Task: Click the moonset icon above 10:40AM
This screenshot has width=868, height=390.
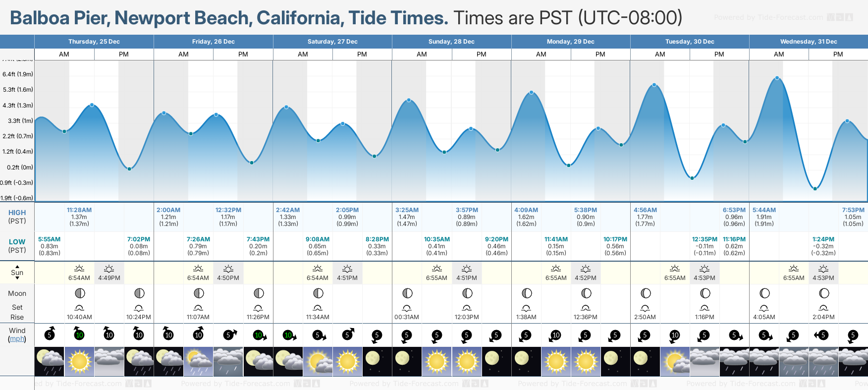Action: pyautogui.click(x=79, y=308)
